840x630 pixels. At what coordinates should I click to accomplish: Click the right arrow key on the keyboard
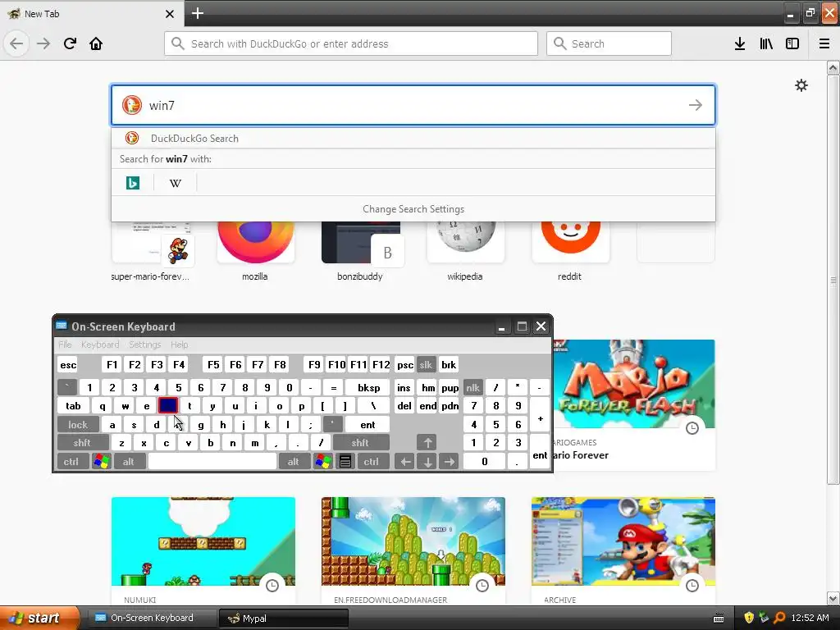pyautogui.click(x=450, y=461)
